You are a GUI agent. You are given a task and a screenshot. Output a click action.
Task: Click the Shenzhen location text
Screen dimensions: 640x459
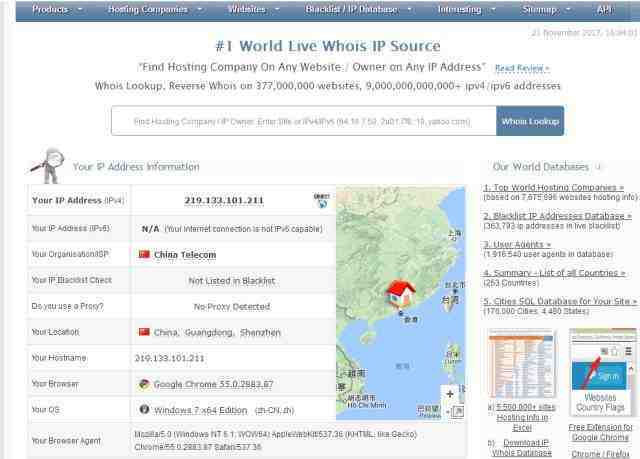click(260, 333)
